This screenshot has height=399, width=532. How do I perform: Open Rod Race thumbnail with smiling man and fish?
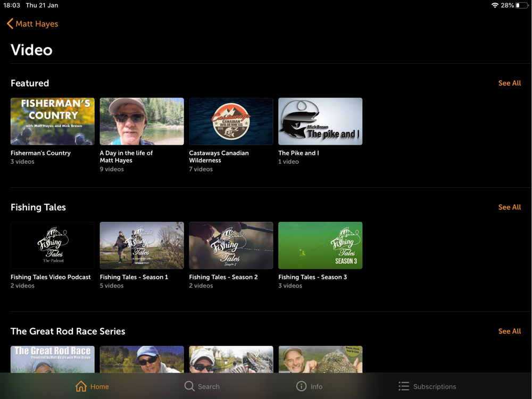pyautogui.click(x=320, y=359)
